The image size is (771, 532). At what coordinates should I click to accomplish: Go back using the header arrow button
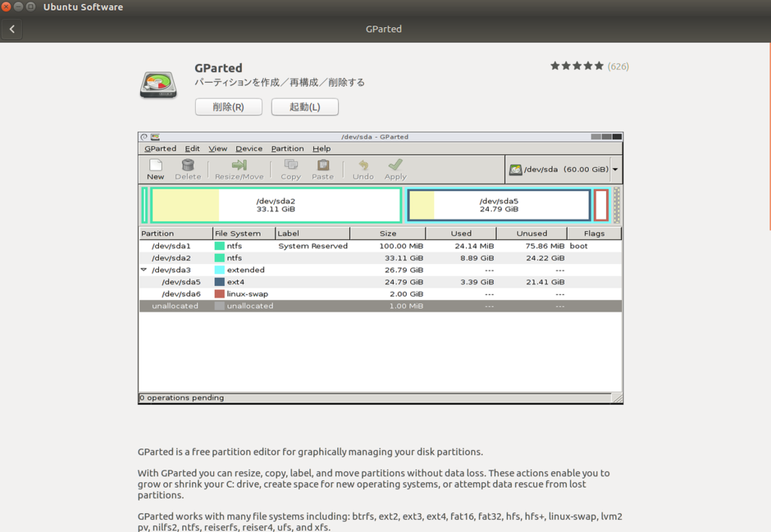point(12,29)
